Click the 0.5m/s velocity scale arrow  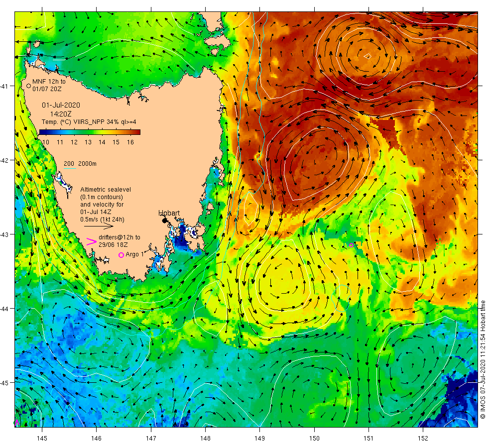[x=99, y=226]
